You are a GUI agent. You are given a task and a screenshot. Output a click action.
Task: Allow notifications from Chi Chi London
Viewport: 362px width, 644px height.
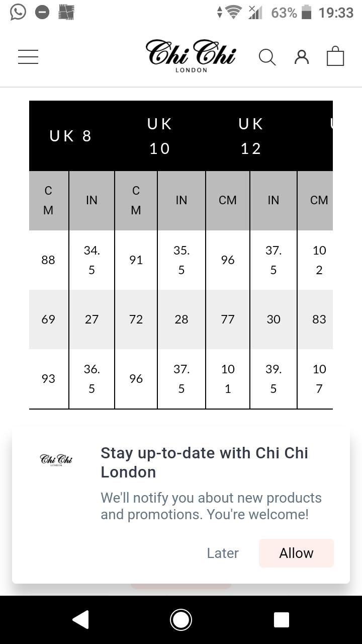pos(296,553)
